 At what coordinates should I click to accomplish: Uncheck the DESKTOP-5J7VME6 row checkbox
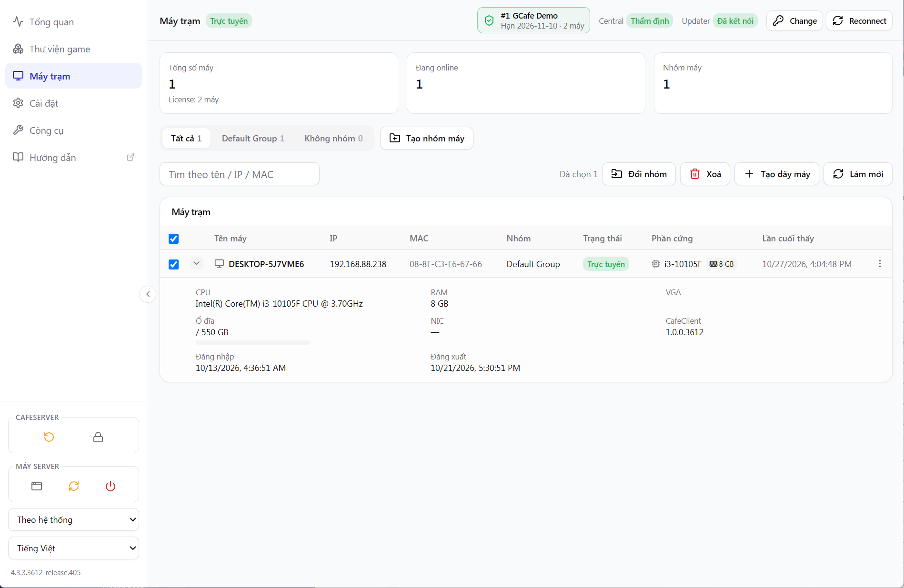pyautogui.click(x=174, y=264)
